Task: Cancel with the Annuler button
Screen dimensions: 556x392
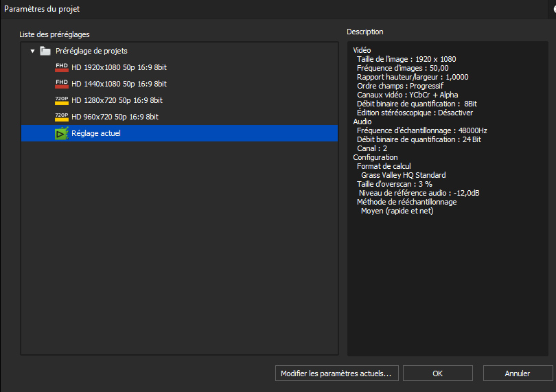Action: (x=518, y=373)
